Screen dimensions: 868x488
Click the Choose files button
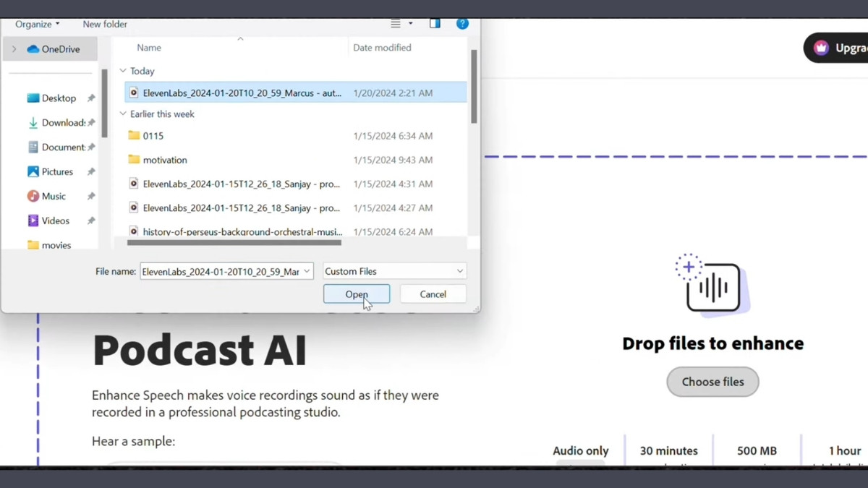(x=712, y=382)
